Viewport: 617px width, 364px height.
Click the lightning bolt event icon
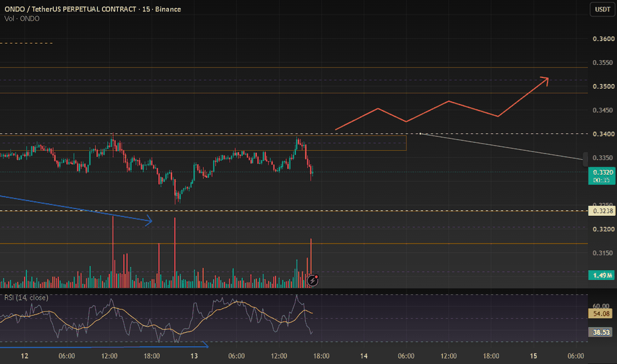pyautogui.click(x=313, y=280)
